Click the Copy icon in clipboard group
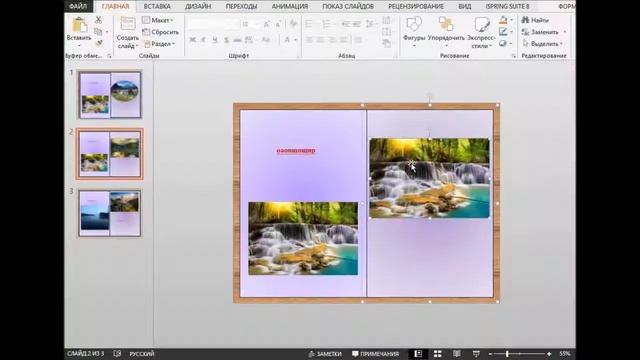The image size is (640, 360). 98,31
